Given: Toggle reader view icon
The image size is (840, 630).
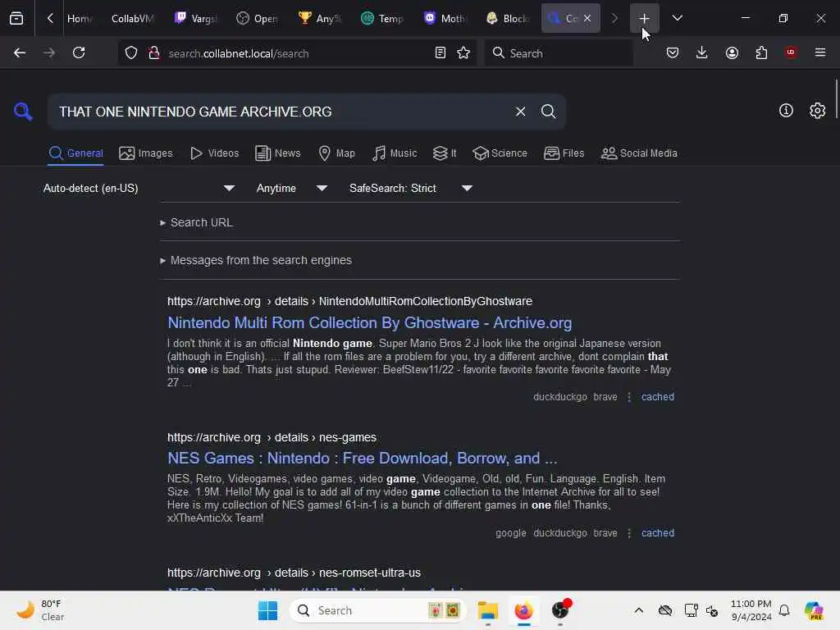Looking at the screenshot, I should click(x=441, y=53).
